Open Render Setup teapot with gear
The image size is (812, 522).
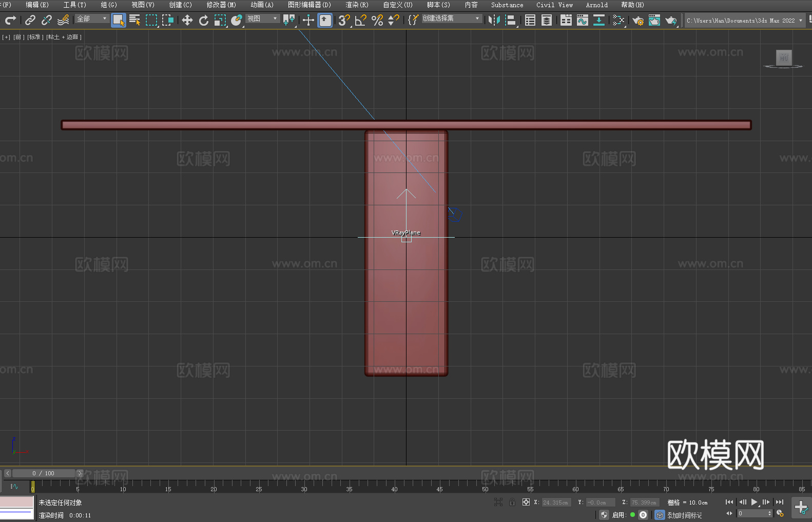coord(637,20)
